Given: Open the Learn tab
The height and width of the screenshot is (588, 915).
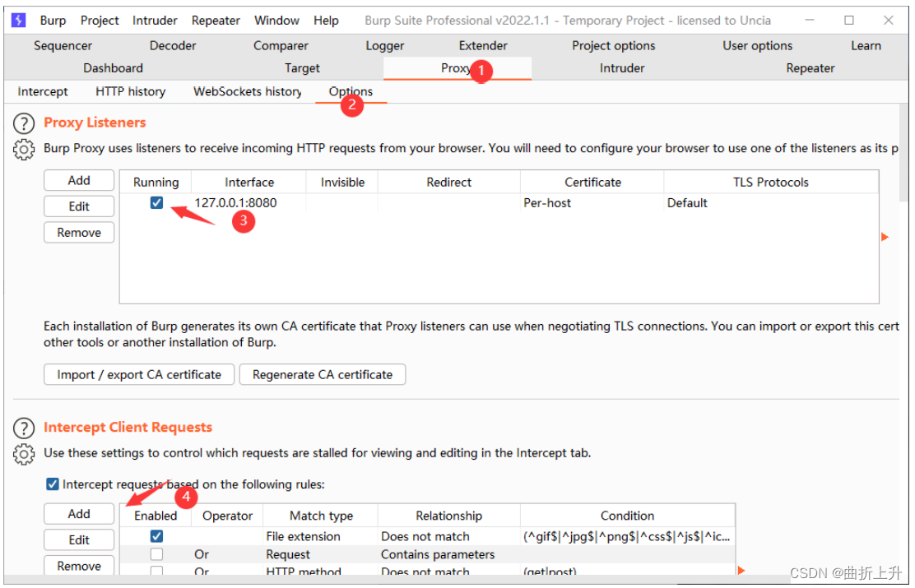Looking at the screenshot, I should coord(866,45).
